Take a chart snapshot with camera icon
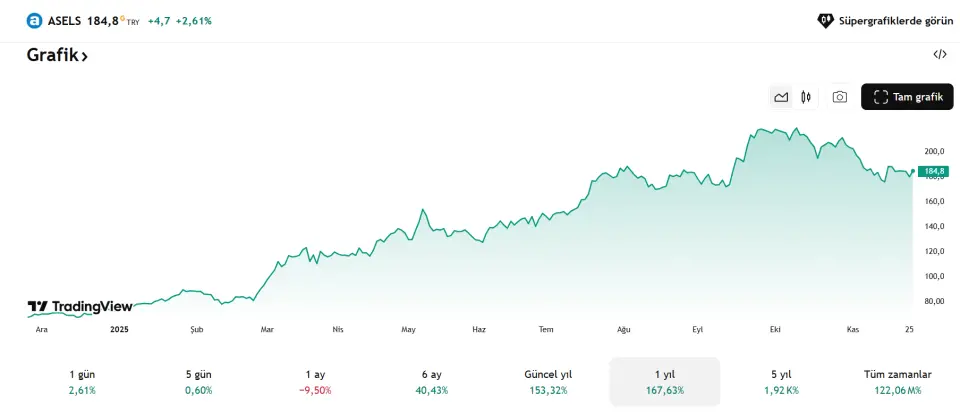Viewport: 960px width, 413px height. pyautogui.click(x=840, y=97)
